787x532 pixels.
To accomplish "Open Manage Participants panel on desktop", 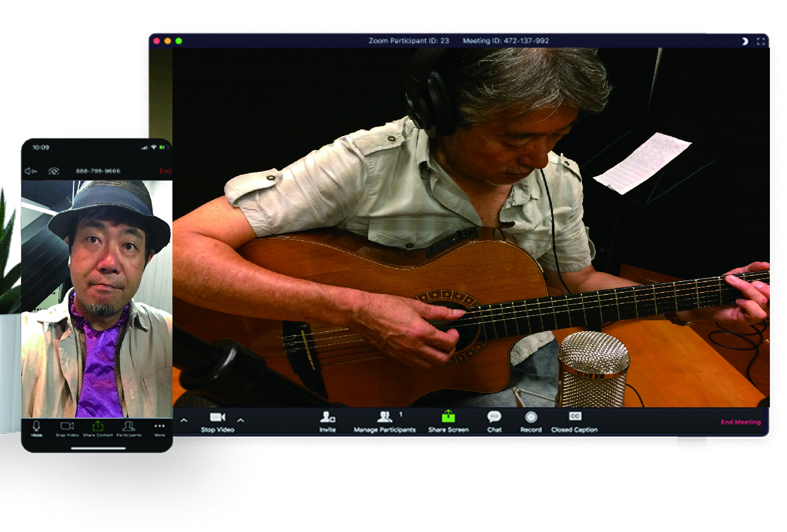I will tap(385, 422).
